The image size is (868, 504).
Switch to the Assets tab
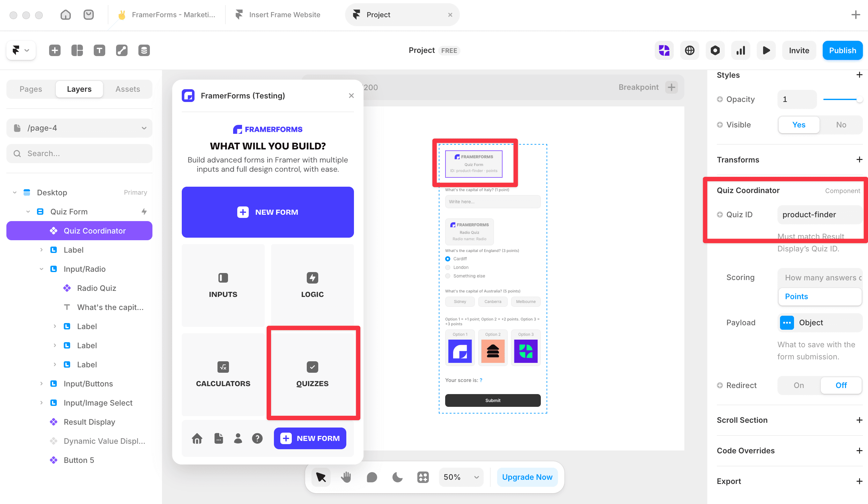click(x=128, y=89)
